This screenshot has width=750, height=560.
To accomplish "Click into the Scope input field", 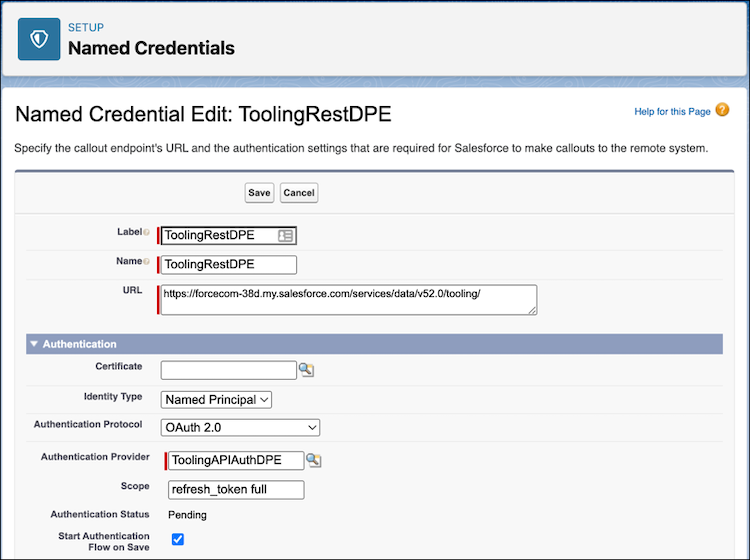I will click(x=236, y=490).
